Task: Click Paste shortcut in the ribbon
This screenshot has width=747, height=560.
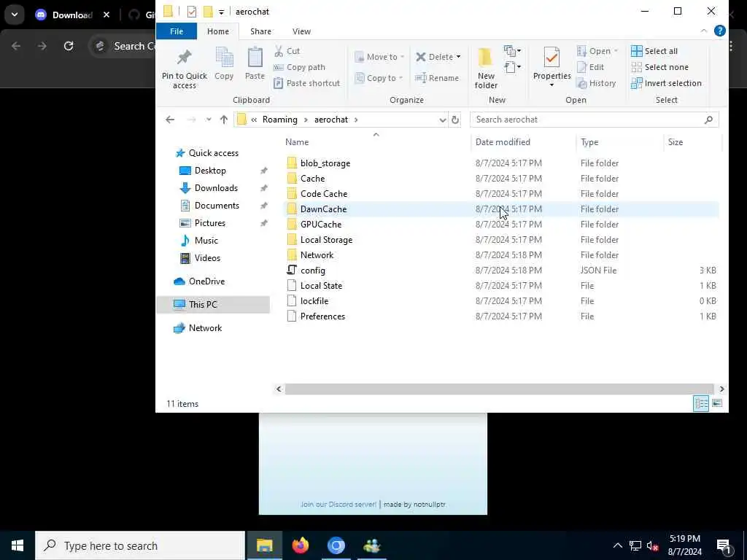Action: [x=307, y=83]
